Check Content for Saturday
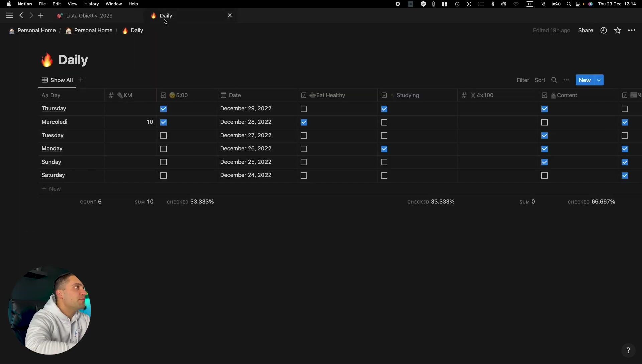 pos(544,176)
